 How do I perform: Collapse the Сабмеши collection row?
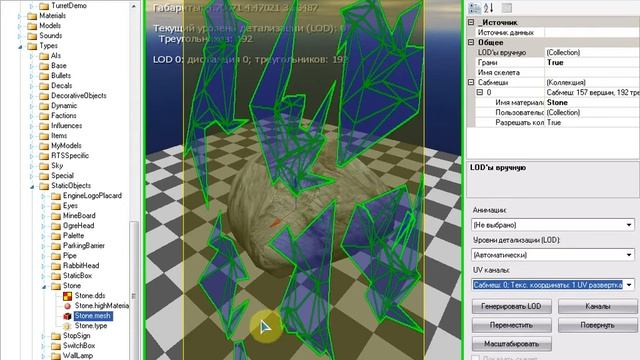(471, 82)
